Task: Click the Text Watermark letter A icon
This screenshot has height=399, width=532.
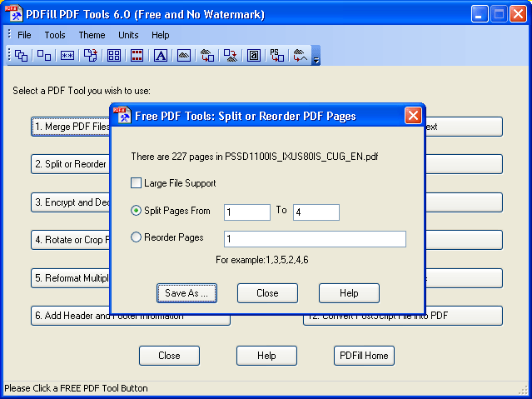Action: click(x=161, y=55)
